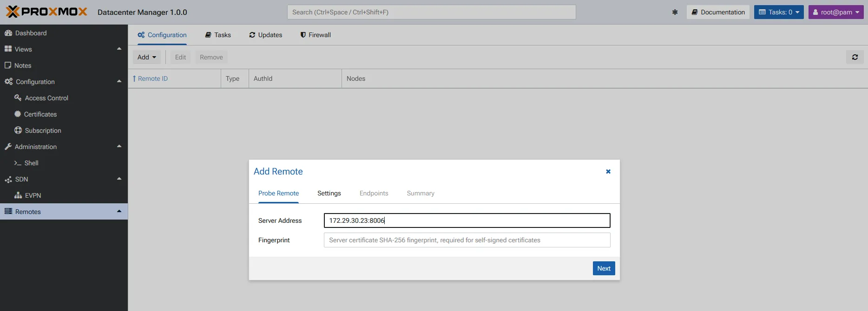The width and height of the screenshot is (868, 311).
Task: Click the Fingerprint input field
Action: [x=467, y=240]
